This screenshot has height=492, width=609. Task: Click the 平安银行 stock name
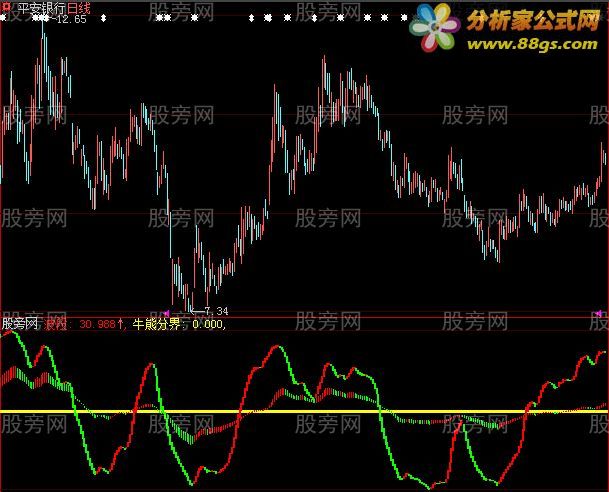click(x=42, y=8)
